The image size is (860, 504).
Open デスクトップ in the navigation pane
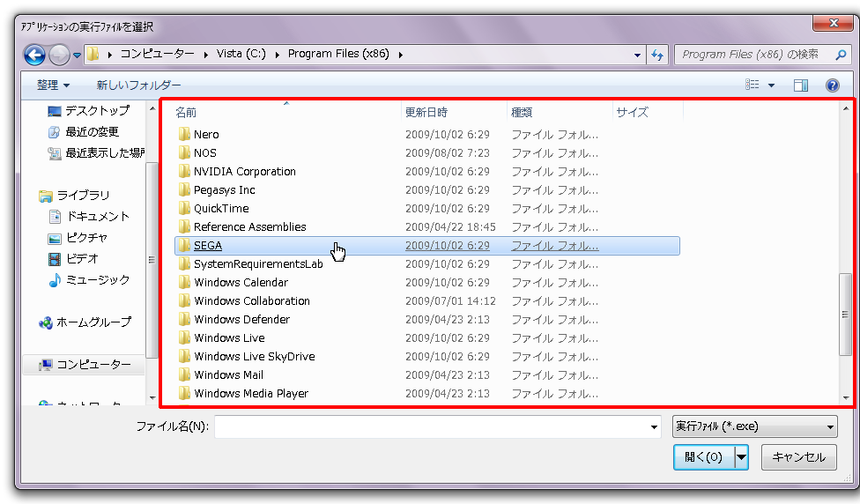point(89,110)
